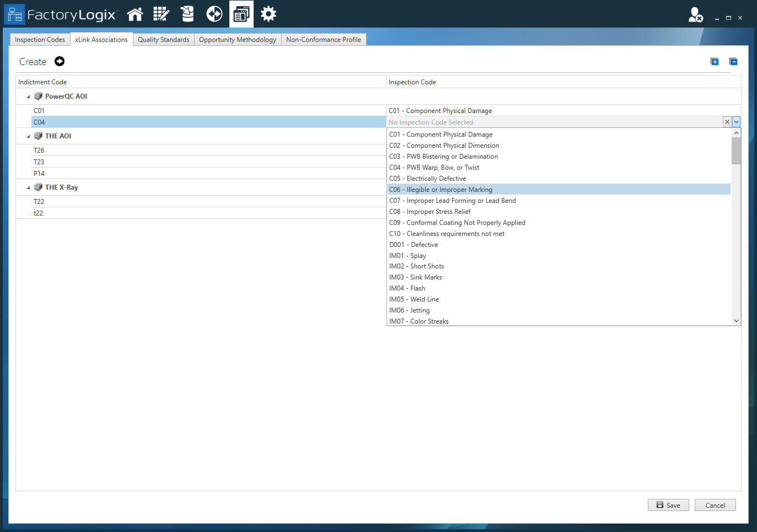
Task: Toggle the inspection code dropdown arrow
Action: point(736,122)
